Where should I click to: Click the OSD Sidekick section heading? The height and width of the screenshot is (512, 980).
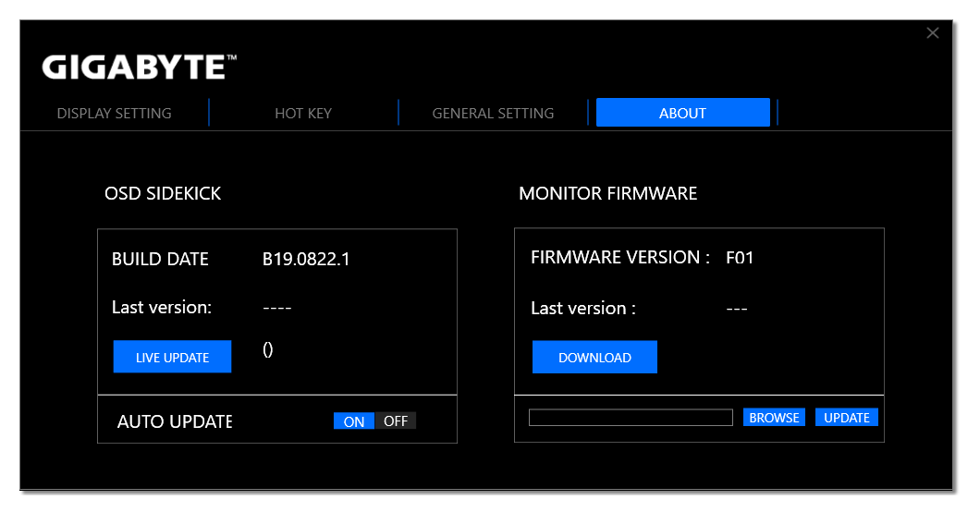[163, 193]
